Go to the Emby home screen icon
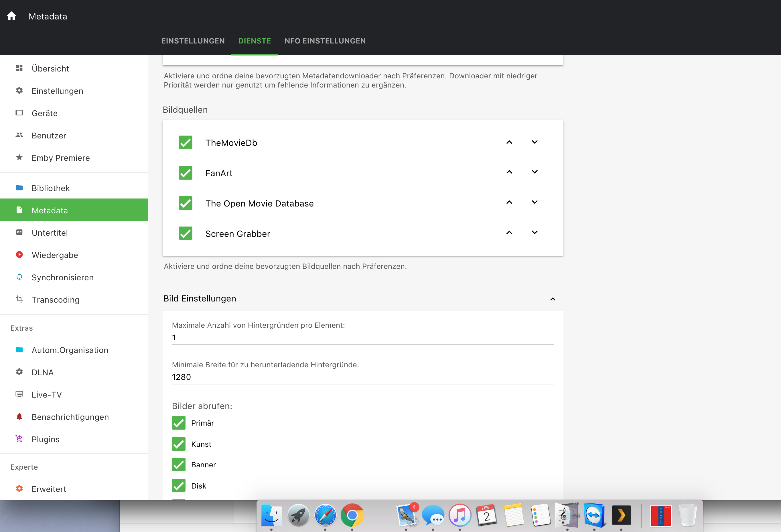 (x=11, y=16)
